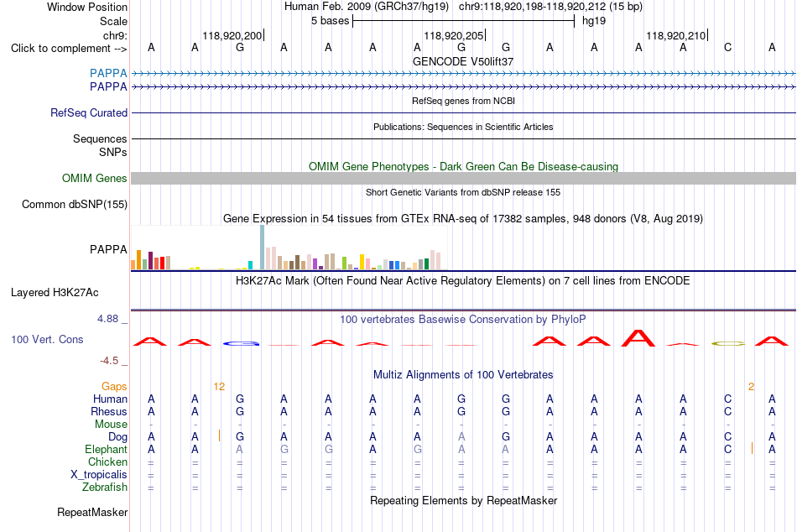Select the Mouse alignment row label
Viewport: 797px width, 532px height.
(112, 425)
